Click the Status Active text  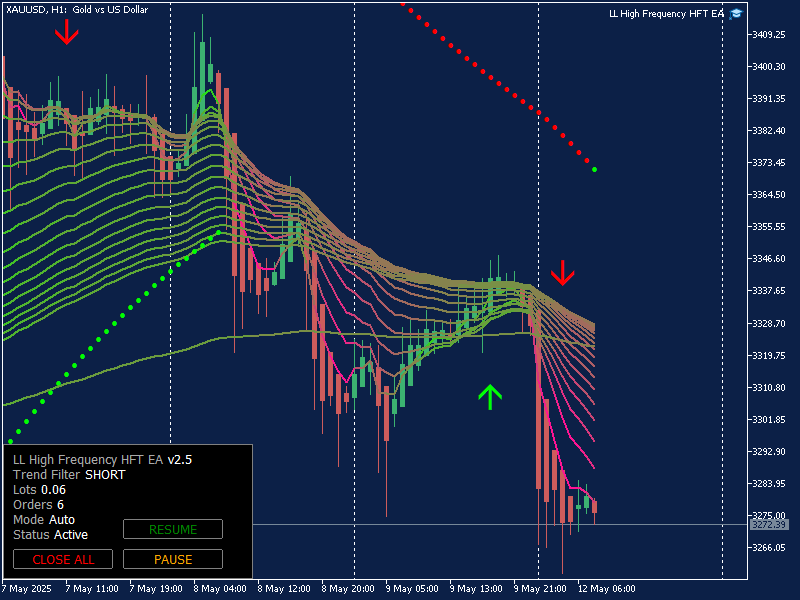[50, 535]
